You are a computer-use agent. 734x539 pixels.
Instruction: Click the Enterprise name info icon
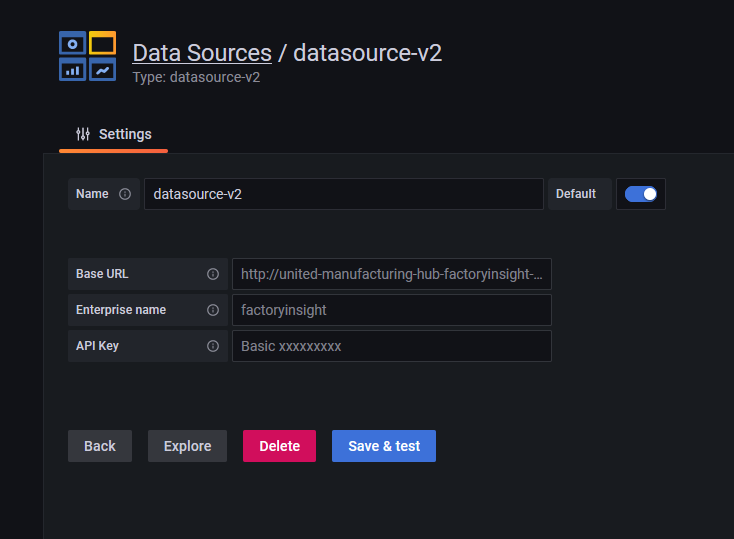(x=212, y=310)
